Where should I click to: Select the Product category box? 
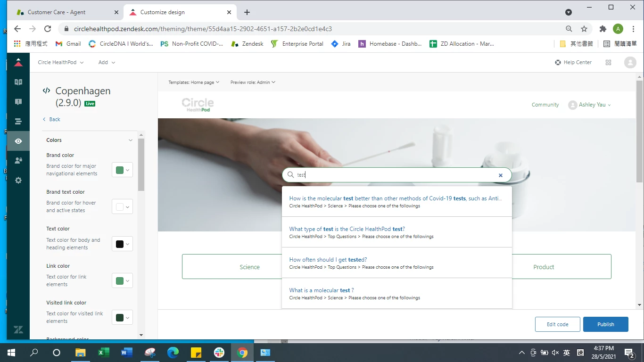pos(561,267)
